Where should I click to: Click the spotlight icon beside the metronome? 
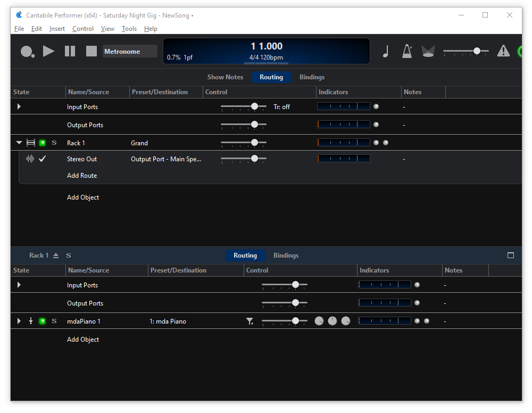point(428,51)
